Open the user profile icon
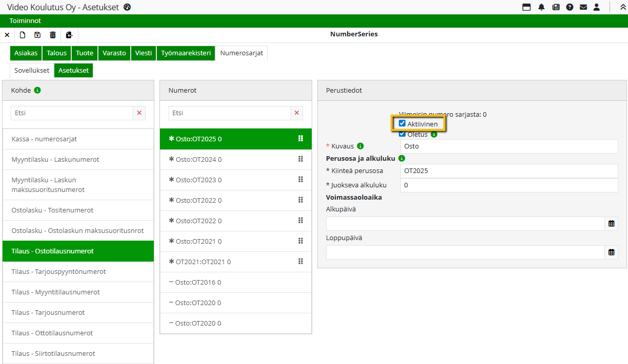 coord(597,7)
